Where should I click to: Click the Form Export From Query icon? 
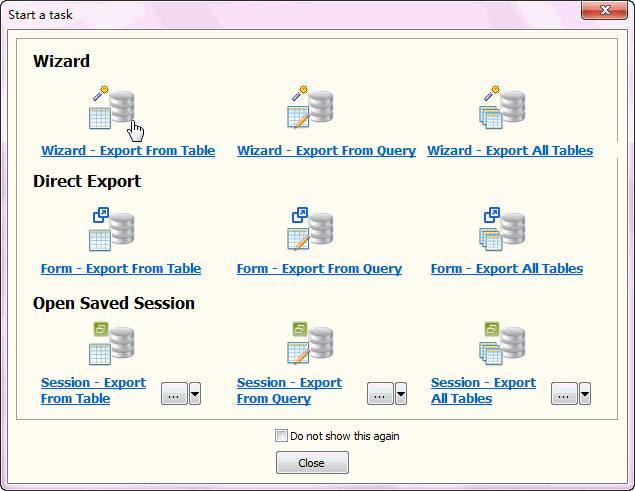tap(311, 230)
